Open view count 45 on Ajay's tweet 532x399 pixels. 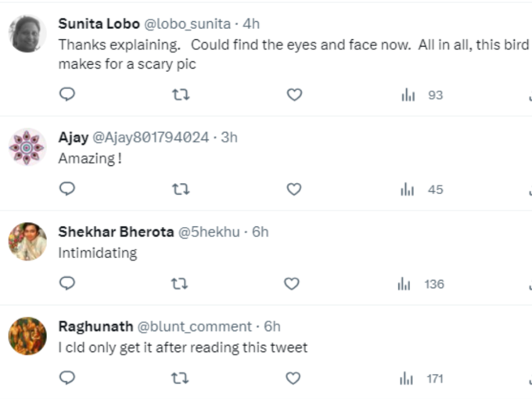(422, 189)
